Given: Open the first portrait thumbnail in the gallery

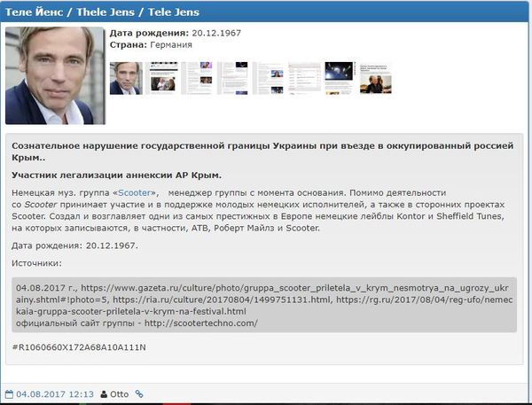Looking at the screenshot, I should pos(126,78).
